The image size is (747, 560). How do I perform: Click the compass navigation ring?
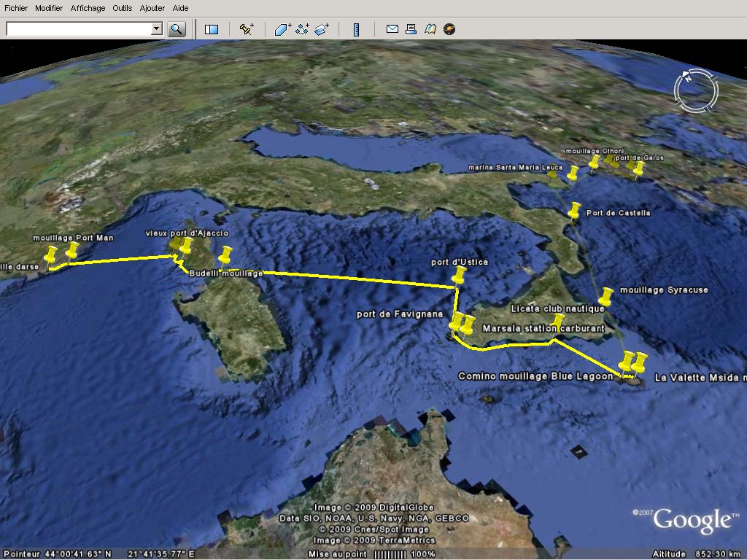click(x=696, y=89)
